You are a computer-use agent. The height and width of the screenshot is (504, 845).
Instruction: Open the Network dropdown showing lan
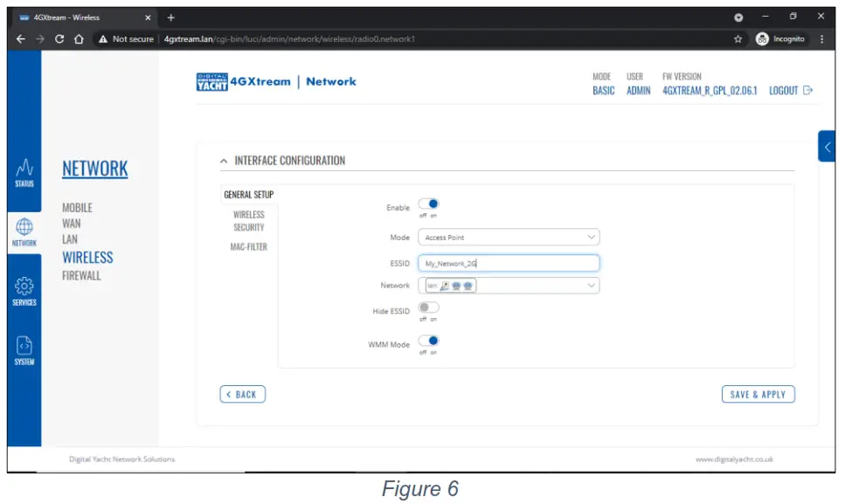509,286
